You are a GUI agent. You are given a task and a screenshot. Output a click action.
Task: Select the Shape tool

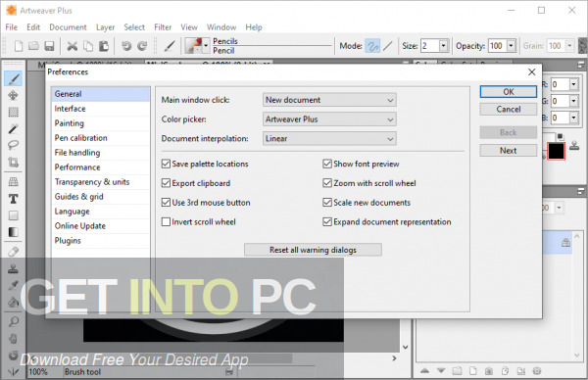click(x=13, y=215)
